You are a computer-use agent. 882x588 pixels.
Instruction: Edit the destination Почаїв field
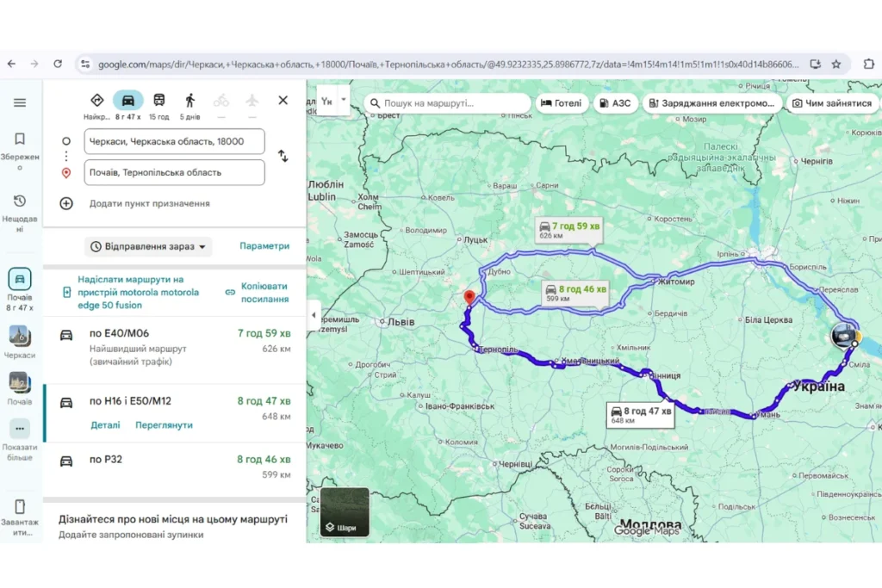point(174,172)
